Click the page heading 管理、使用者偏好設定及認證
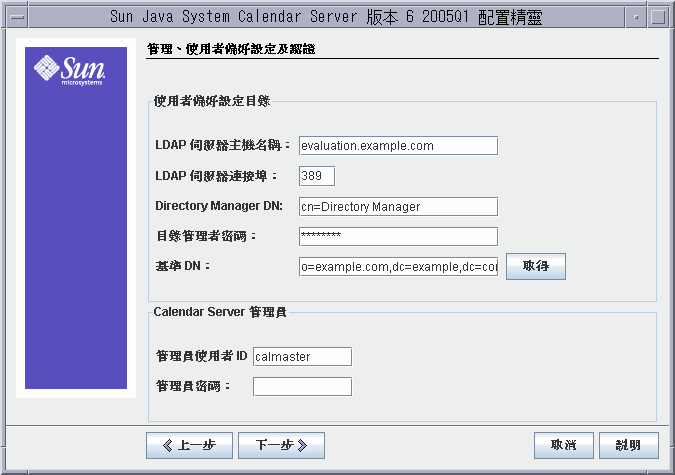 tap(231, 49)
